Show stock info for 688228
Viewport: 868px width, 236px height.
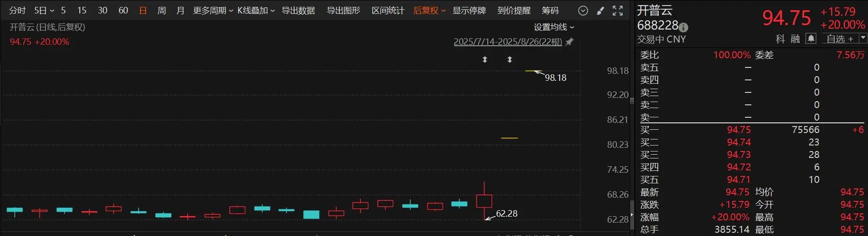point(684,27)
